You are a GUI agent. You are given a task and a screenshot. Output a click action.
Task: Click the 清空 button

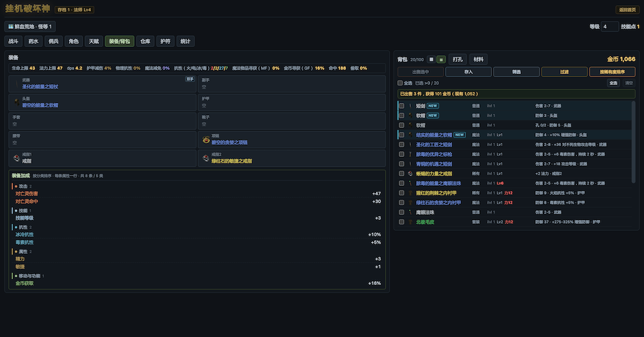[629, 83]
